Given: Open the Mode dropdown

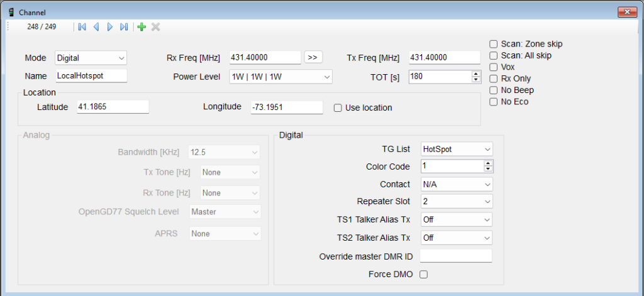Looking at the screenshot, I should [91, 58].
